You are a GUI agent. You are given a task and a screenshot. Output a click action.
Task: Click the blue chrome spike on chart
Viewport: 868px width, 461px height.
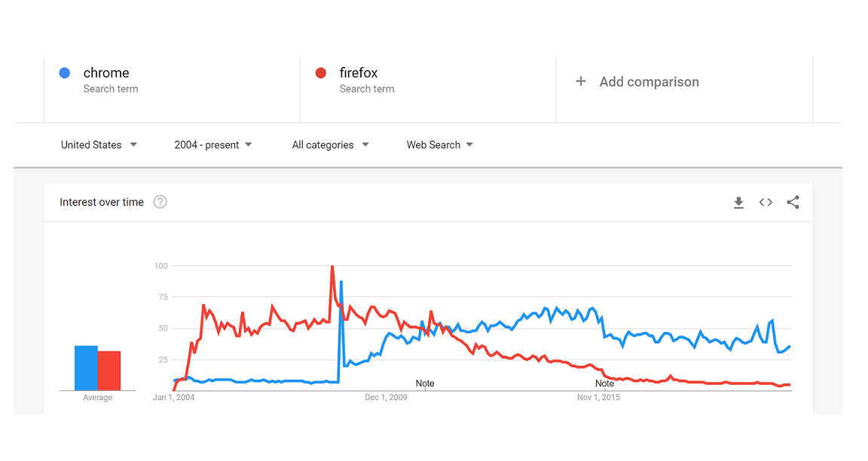[341, 282]
